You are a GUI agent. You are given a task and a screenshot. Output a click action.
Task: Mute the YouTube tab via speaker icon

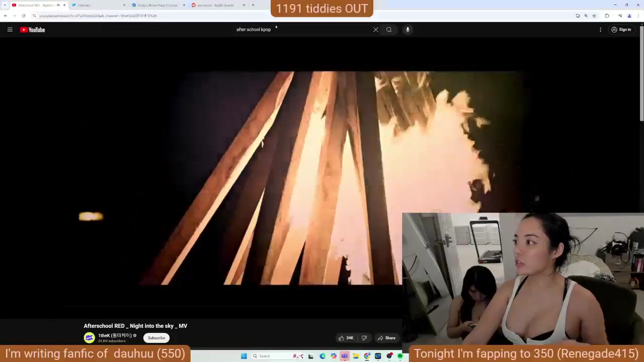coord(58,5)
